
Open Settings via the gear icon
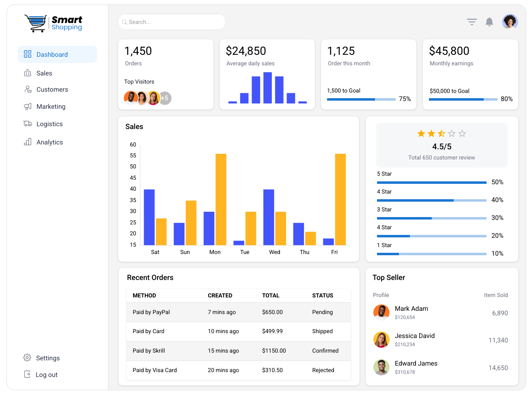27,357
